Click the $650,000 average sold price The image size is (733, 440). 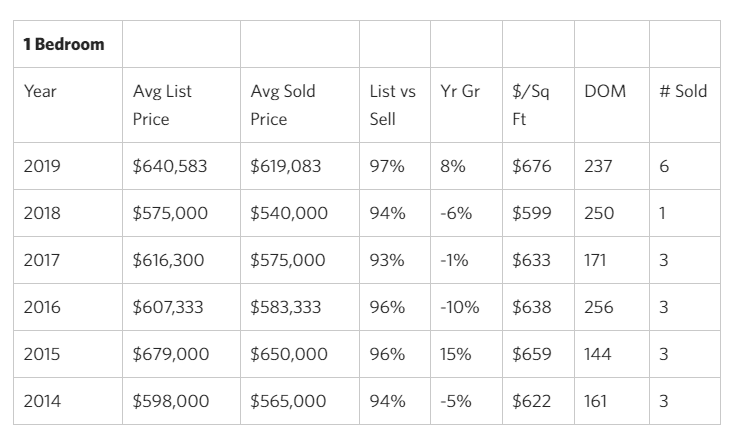(x=288, y=354)
